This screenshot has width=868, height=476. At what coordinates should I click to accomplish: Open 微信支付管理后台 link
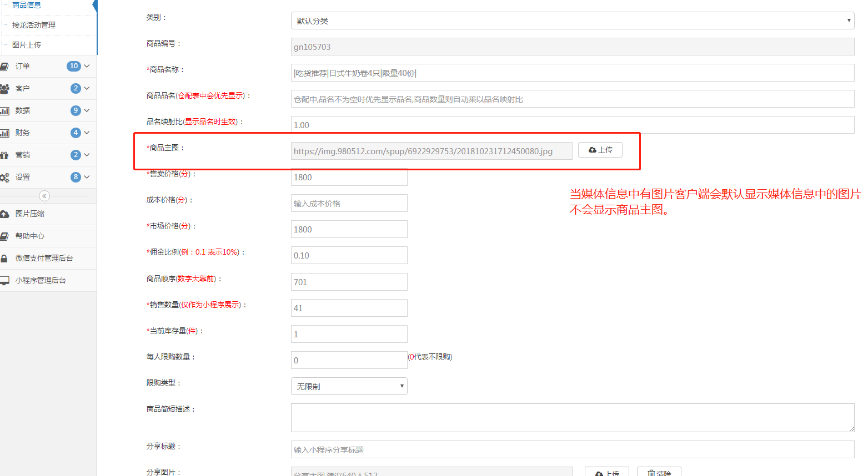coord(44,258)
